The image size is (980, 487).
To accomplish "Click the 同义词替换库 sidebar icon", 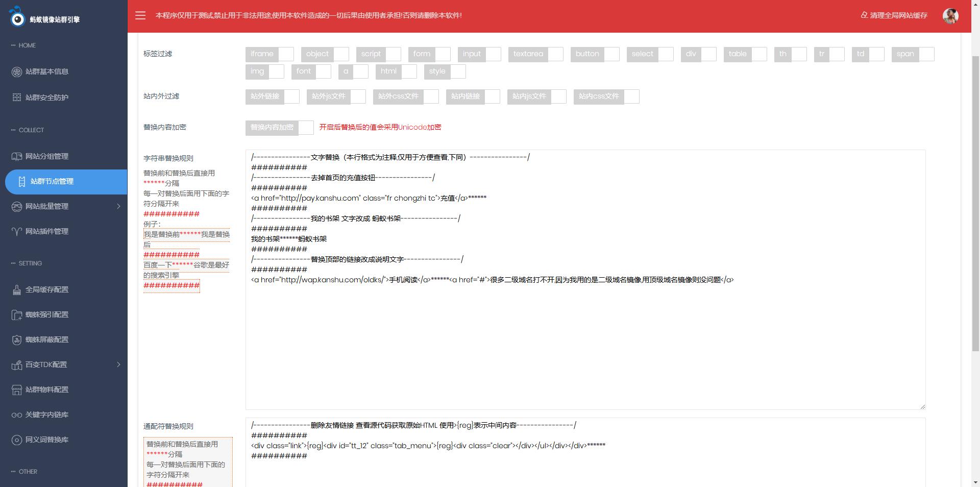I will (x=17, y=440).
